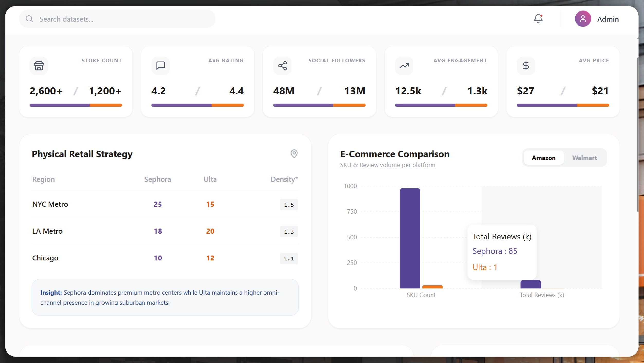Click the orange Ulta SKU Count bar

(x=432, y=287)
